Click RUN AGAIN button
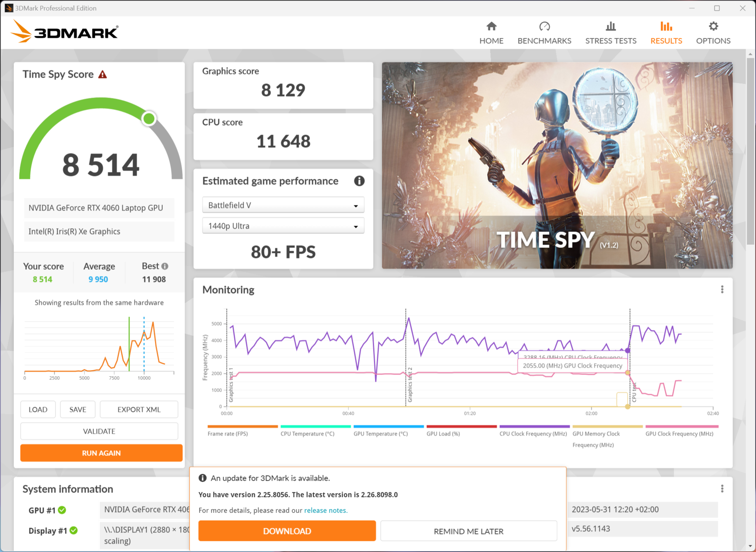This screenshot has width=756, height=552. (x=101, y=453)
